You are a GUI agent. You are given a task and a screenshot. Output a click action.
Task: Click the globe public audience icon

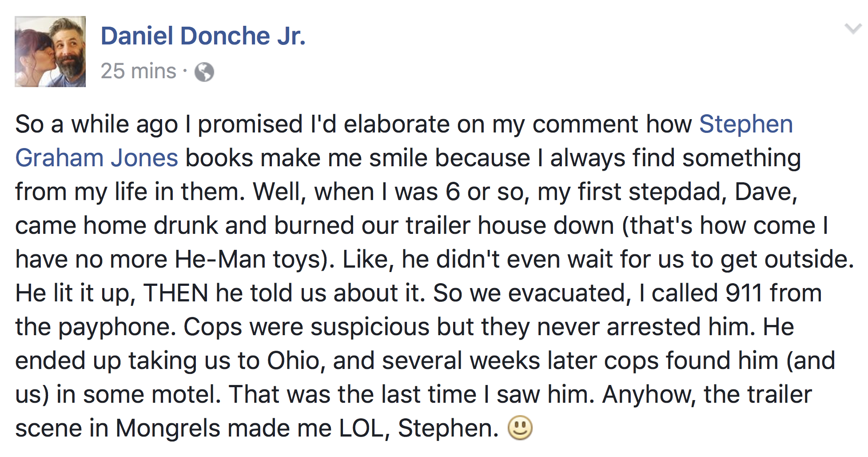(x=204, y=72)
